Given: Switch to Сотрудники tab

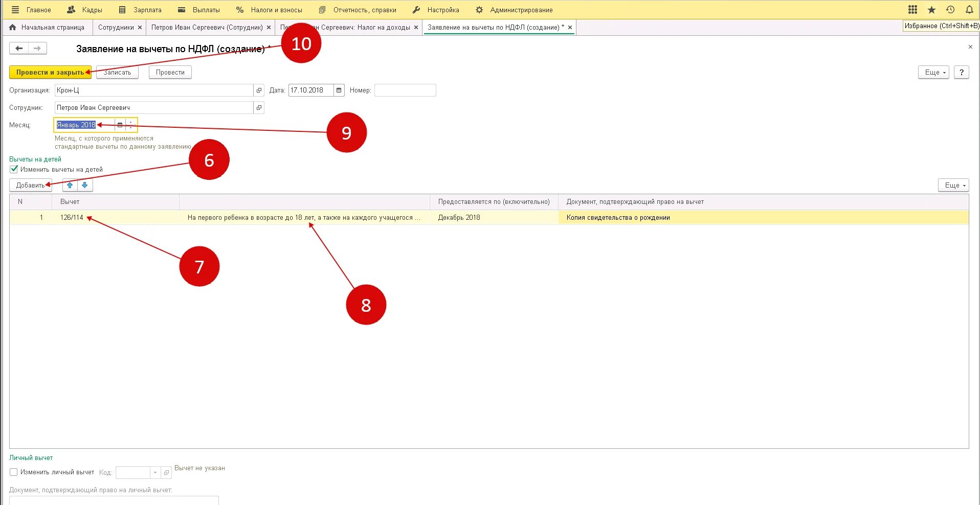Looking at the screenshot, I should [116, 28].
